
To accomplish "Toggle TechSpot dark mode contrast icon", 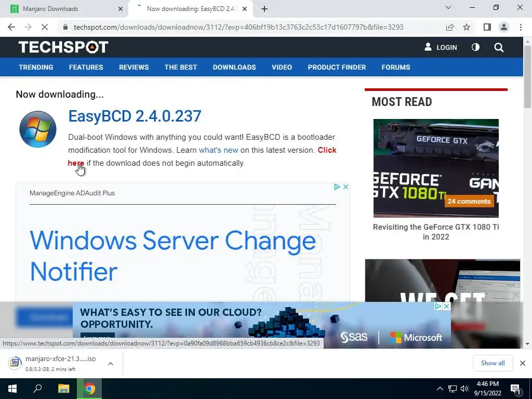I will pyautogui.click(x=476, y=47).
